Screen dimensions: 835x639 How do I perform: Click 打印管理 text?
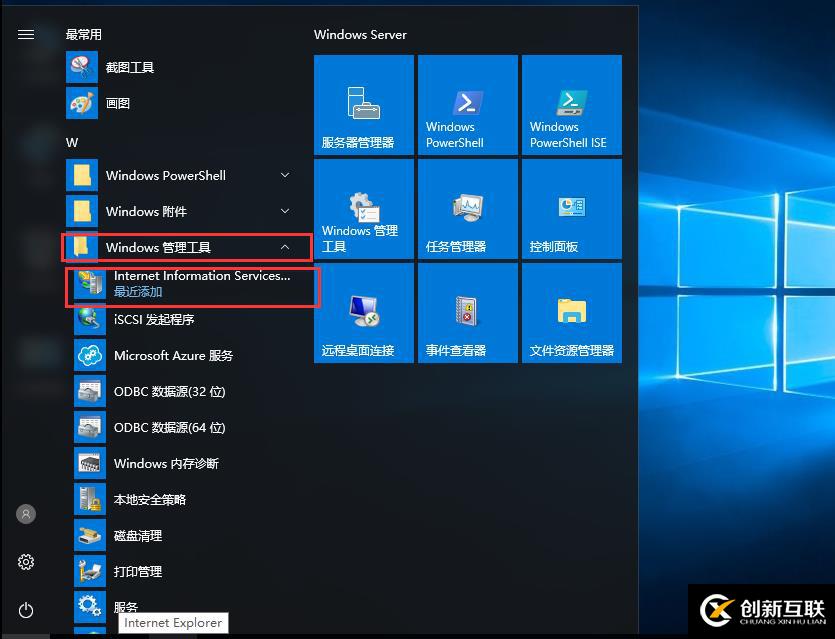pos(138,571)
